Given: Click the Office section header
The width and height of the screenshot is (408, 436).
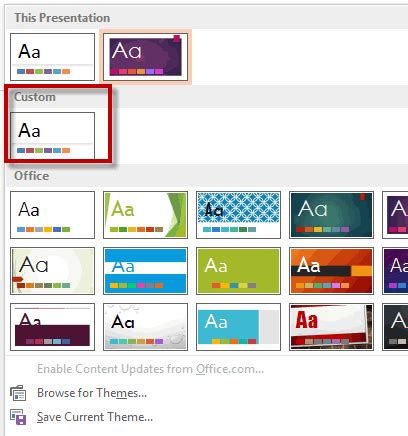Looking at the screenshot, I should coord(32,176).
